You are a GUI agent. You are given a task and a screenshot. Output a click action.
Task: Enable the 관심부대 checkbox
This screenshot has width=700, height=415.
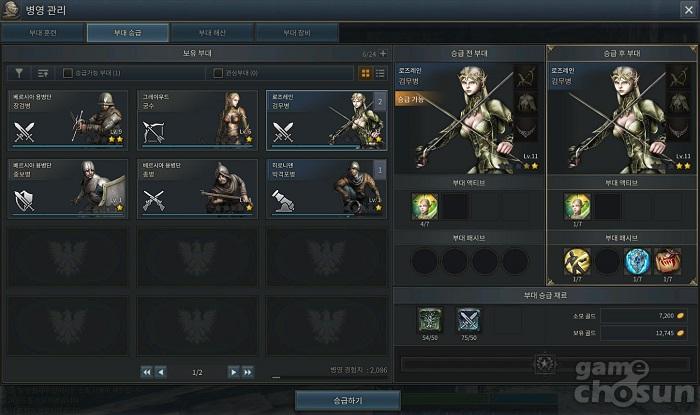pos(218,73)
